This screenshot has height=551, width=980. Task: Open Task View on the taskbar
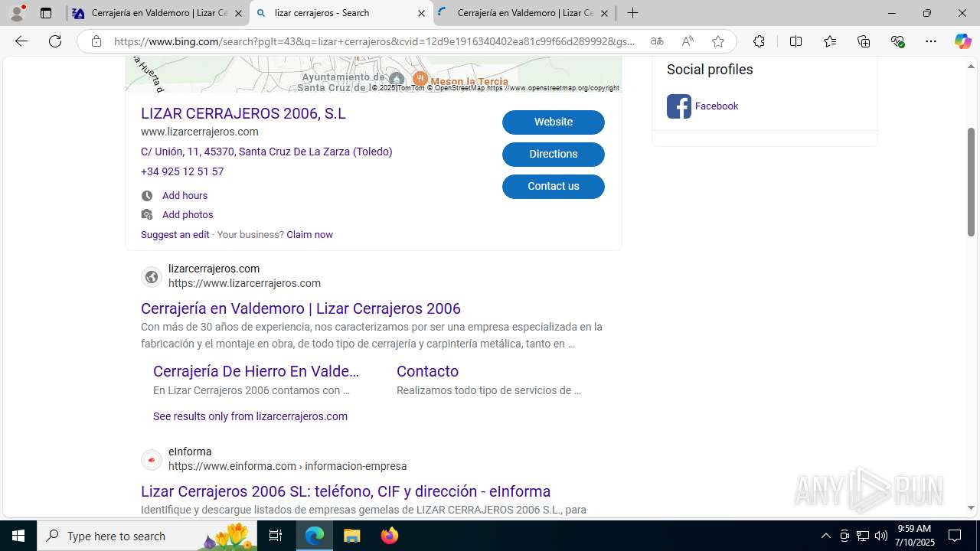click(276, 536)
